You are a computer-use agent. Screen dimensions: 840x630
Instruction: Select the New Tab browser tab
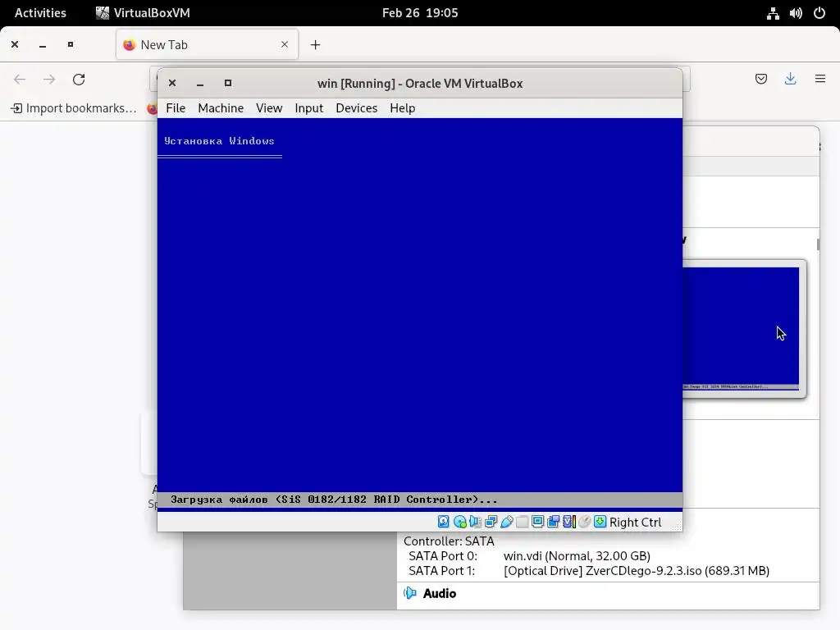click(207, 44)
